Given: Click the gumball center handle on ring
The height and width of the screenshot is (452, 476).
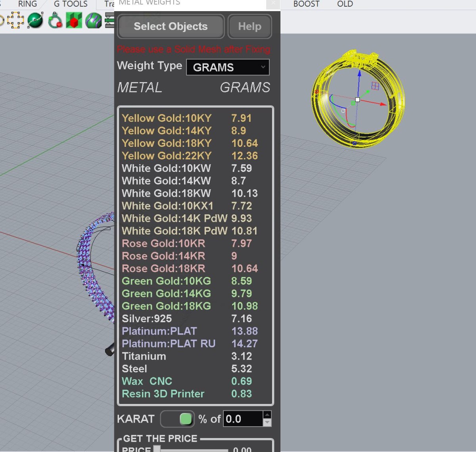Looking at the screenshot, I should [357, 100].
